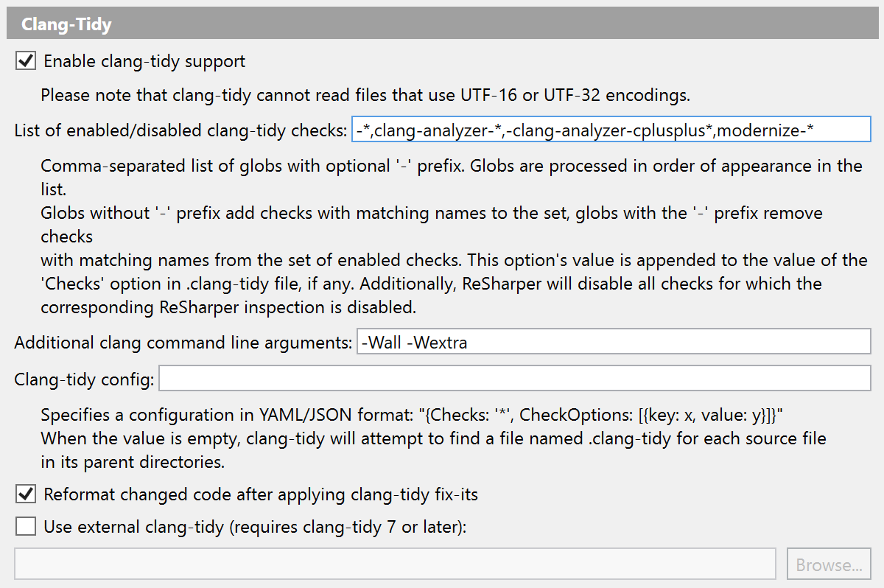
Task: Click the 'Enable clang-tidy support' label text
Action: point(144,61)
